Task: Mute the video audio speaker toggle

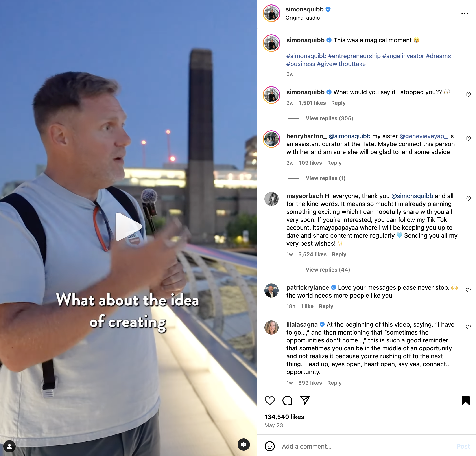Action: (x=244, y=444)
